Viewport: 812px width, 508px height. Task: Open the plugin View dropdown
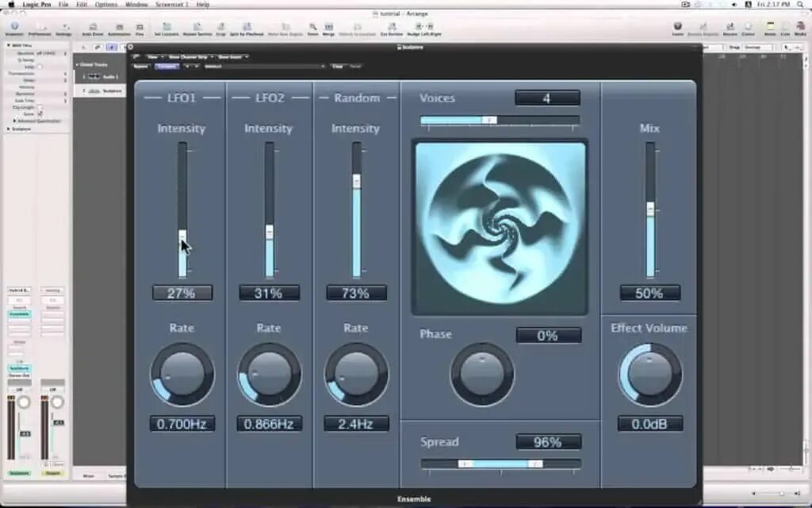[155, 57]
